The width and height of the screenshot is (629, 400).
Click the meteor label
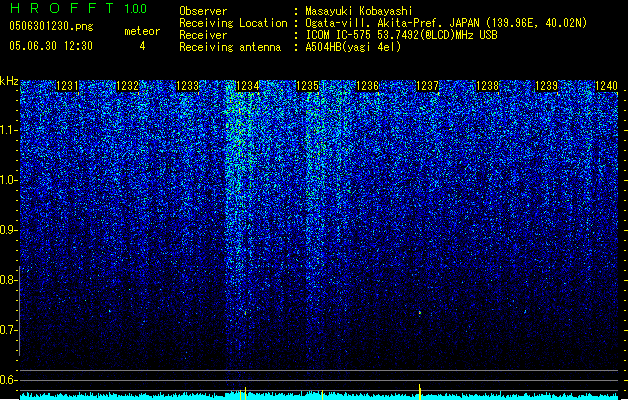click(142, 31)
